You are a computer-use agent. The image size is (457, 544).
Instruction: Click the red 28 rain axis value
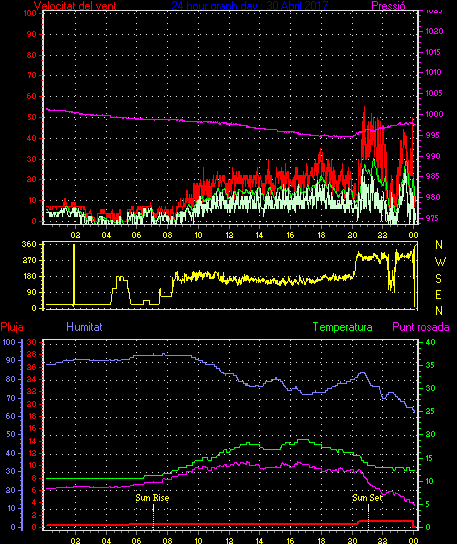coord(32,354)
